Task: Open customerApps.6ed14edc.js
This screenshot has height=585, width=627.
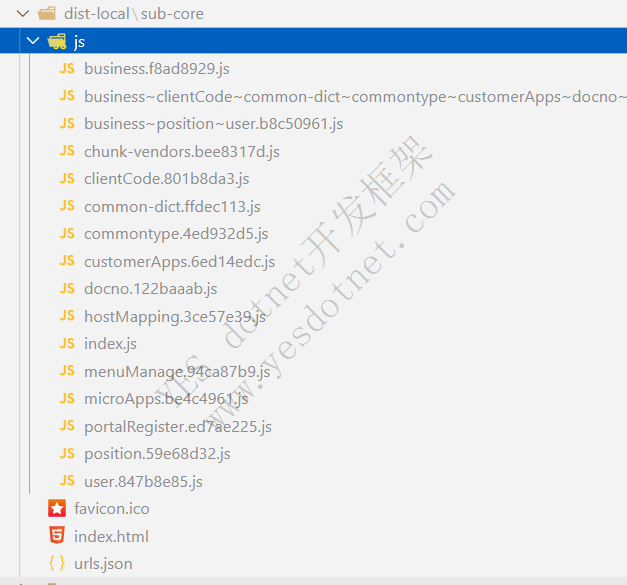Action: tap(179, 261)
